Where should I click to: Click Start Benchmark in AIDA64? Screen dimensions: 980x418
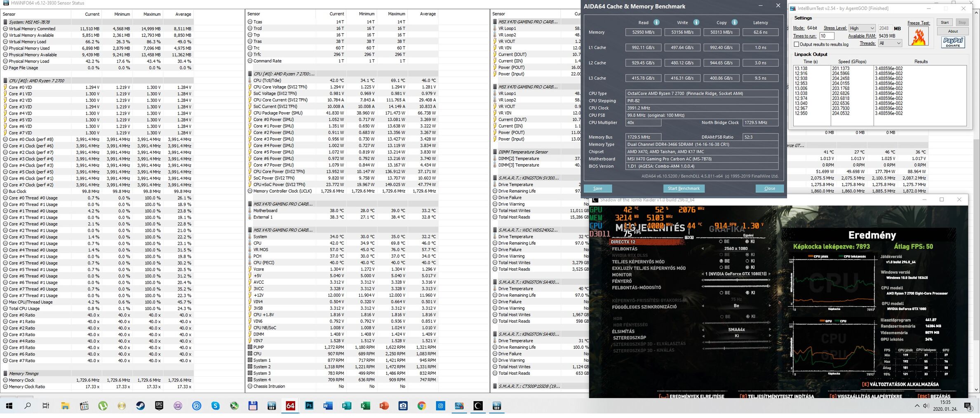[x=684, y=188]
